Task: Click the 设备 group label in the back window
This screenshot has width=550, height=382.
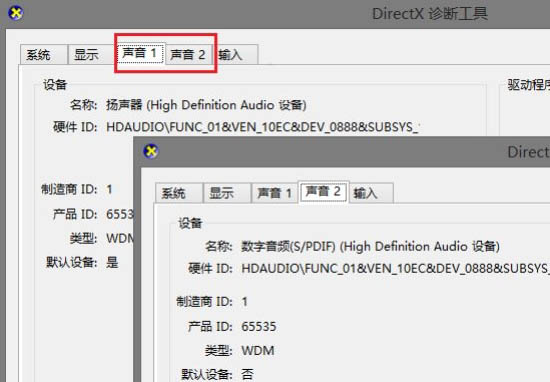Action: pyautogui.click(x=55, y=85)
